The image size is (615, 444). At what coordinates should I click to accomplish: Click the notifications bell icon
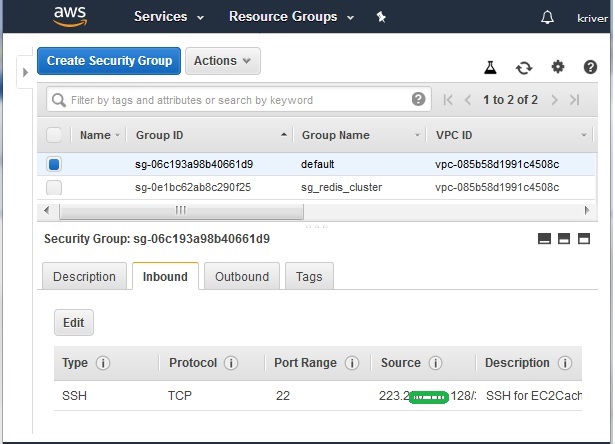tap(547, 17)
